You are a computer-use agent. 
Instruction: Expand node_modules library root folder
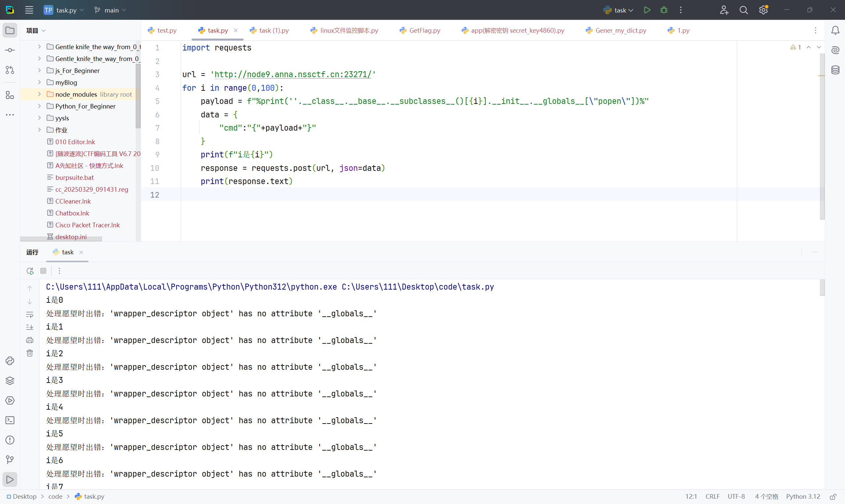tap(39, 94)
